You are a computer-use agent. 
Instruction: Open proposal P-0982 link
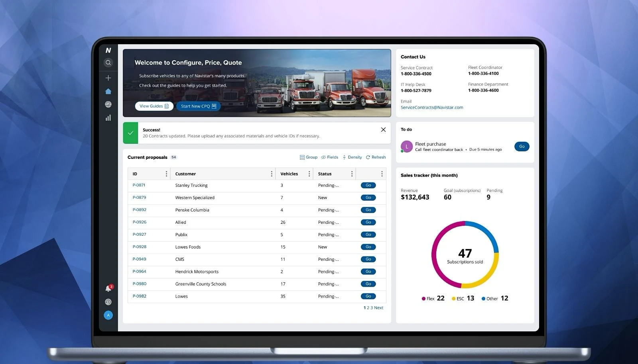139,296
